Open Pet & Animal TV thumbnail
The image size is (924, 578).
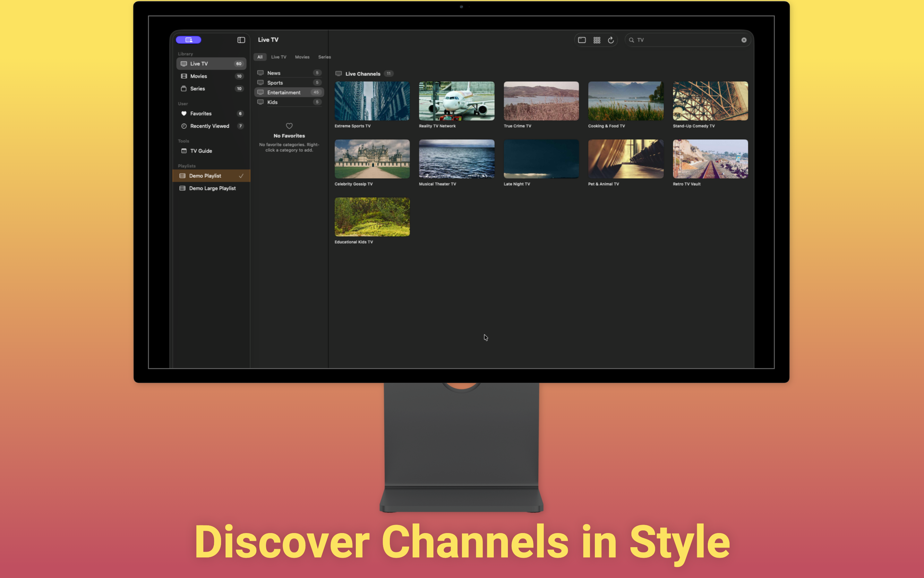click(625, 159)
